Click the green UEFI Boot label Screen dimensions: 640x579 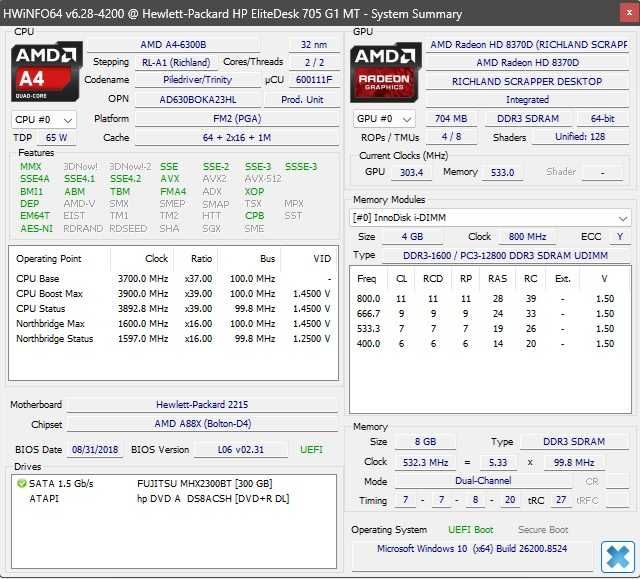pos(471,530)
